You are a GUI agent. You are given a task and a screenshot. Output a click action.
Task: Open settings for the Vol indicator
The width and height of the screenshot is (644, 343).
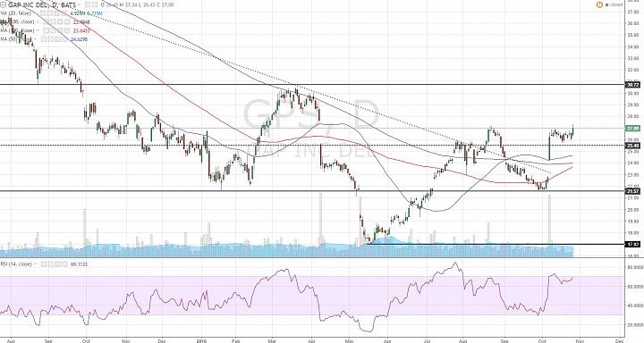click(x=50, y=13)
